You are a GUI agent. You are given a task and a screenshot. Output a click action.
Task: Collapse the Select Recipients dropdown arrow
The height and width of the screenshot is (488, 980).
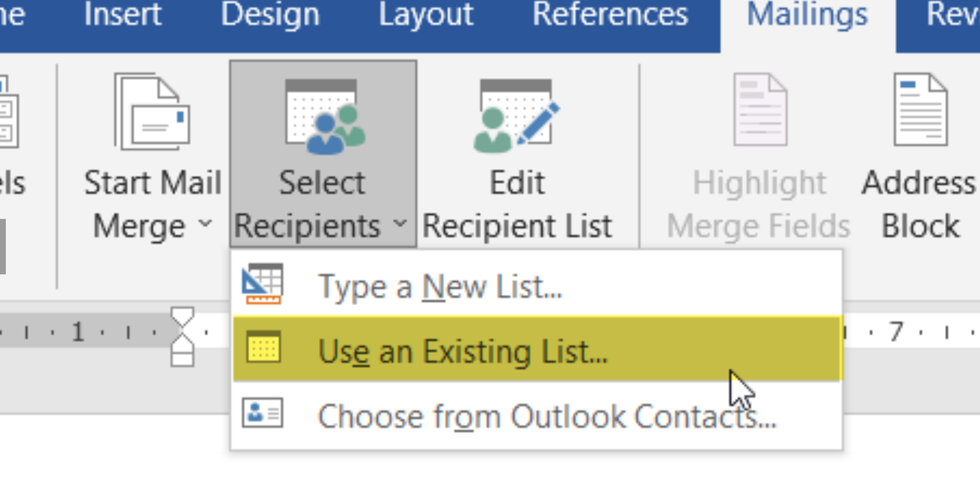400,224
